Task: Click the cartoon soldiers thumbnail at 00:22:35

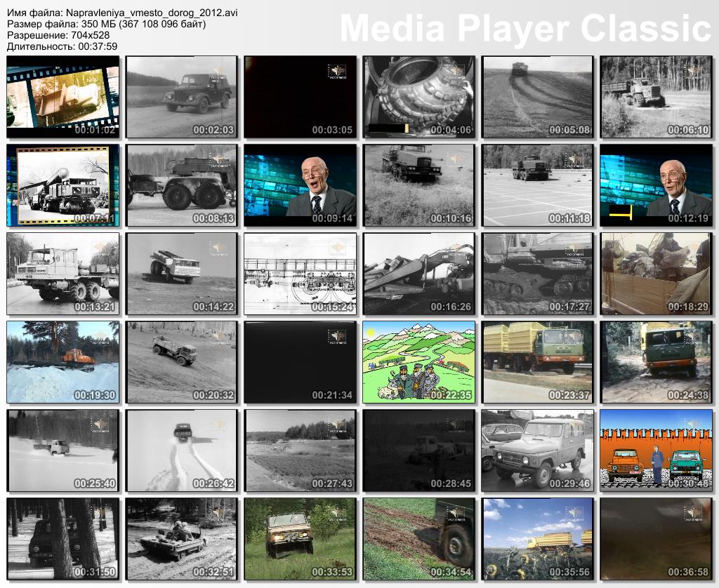Action: pyautogui.click(x=419, y=362)
